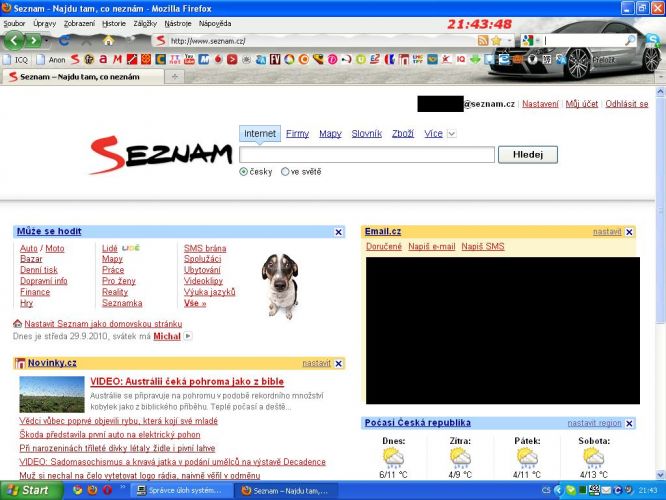The height and width of the screenshot is (500, 666).
Task: Reload the page with the blue refresh icon
Action: click(x=65, y=41)
